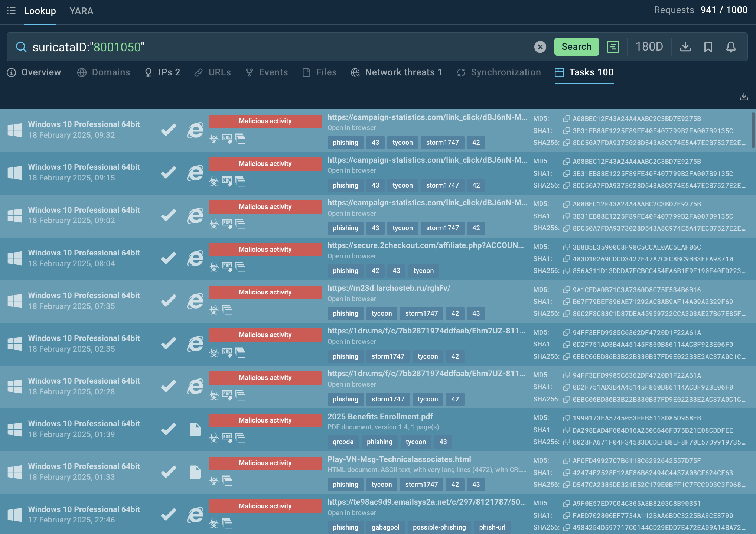Click the bell notification icon
Viewport: 756px width, 534px height.
[x=731, y=47]
